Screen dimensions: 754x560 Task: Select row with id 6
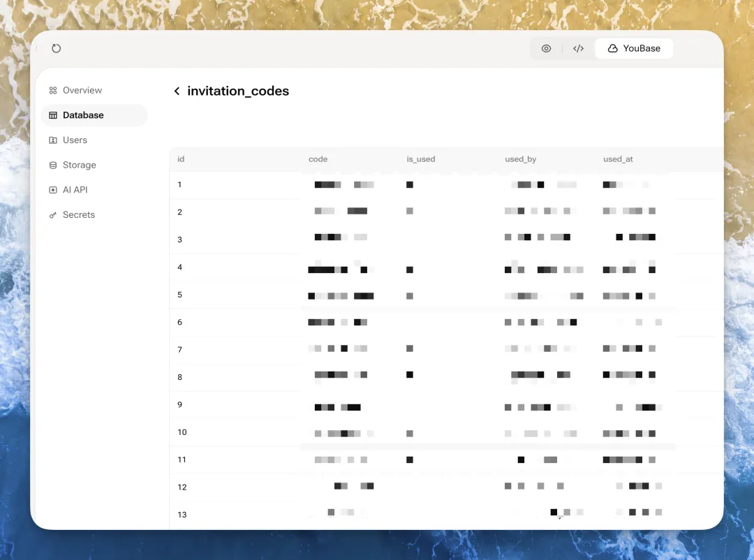point(180,323)
